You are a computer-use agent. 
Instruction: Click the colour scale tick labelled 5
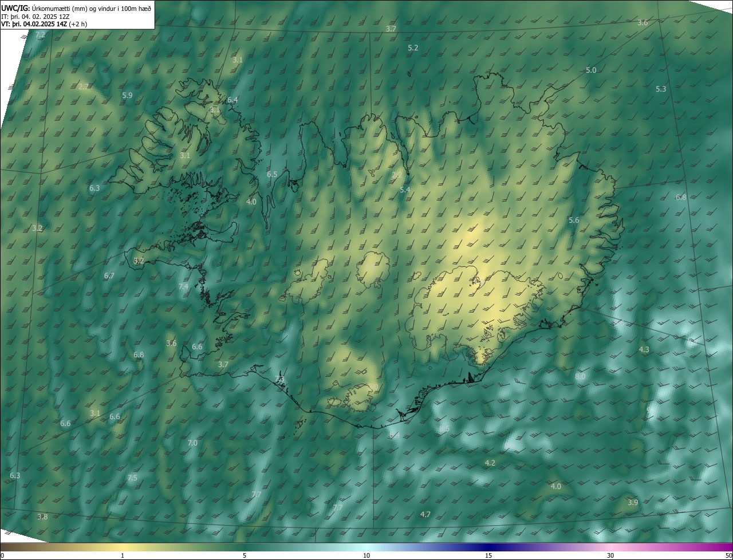pyautogui.click(x=245, y=556)
